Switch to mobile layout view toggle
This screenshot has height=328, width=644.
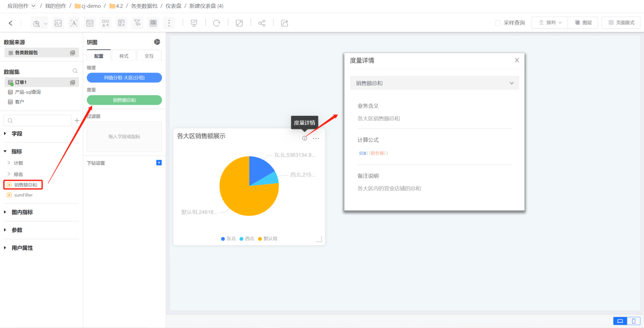[x=634, y=321]
